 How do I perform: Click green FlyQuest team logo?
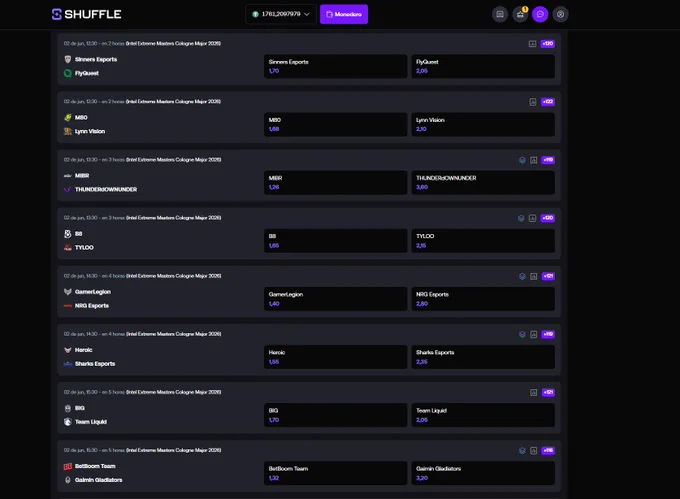[68, 73]
